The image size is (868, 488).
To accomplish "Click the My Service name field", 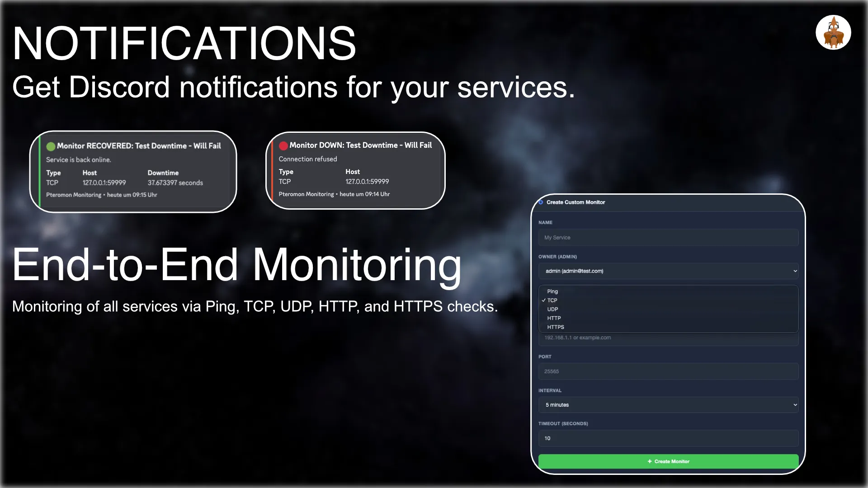I will point(668,238).
